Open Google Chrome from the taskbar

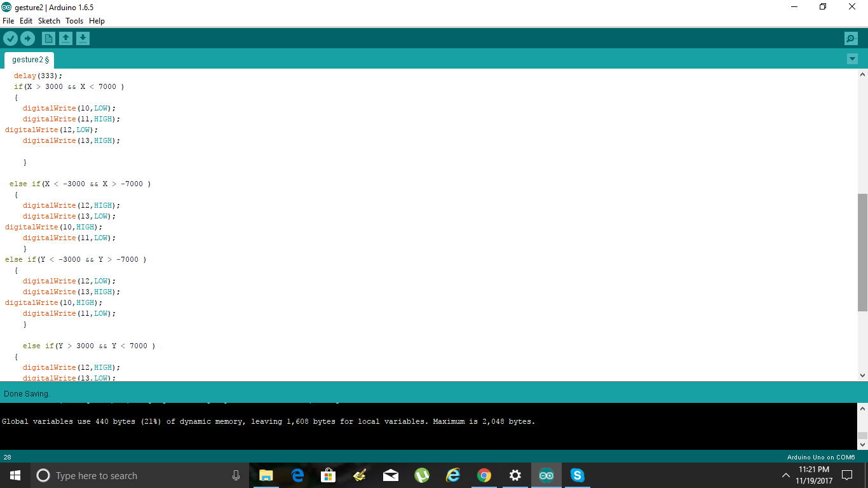coord(484,475)
